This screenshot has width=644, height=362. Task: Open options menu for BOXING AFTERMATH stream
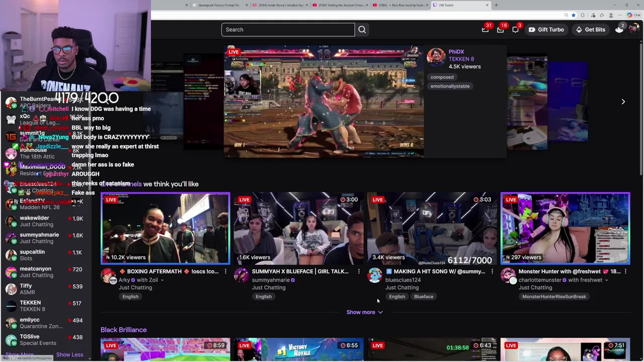pos(225,271)
